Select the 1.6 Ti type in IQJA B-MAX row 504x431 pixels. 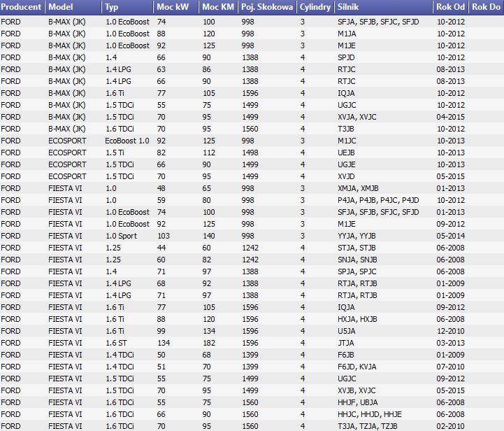[115, 93]
